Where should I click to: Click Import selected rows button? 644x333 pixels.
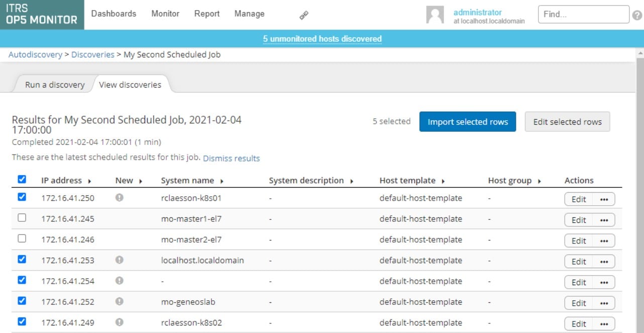[468, 122]
